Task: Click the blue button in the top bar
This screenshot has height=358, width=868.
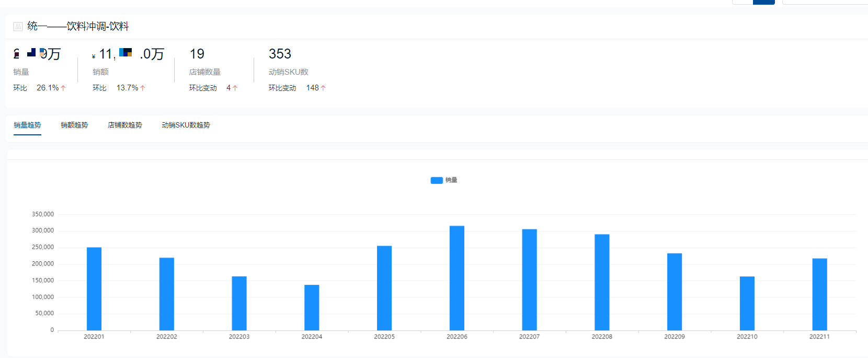Action: point(763,2)
